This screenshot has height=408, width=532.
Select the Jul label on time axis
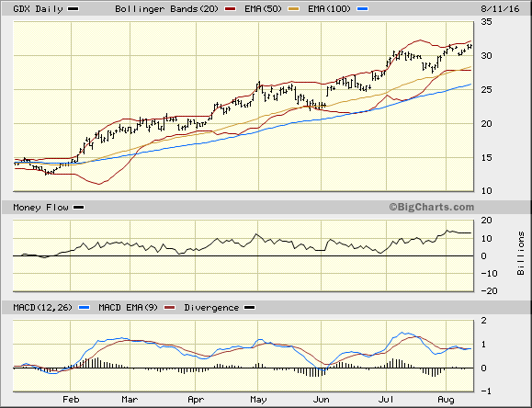coord(386,400)
